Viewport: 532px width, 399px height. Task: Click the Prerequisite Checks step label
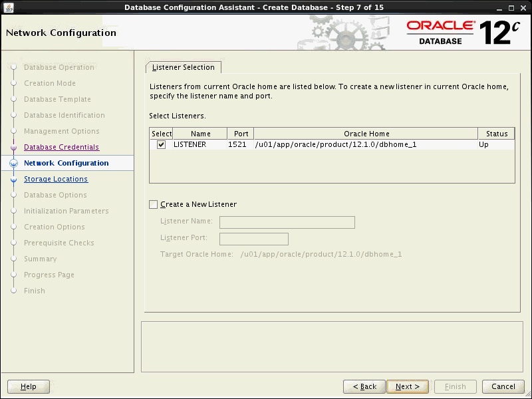coord(59,243)
